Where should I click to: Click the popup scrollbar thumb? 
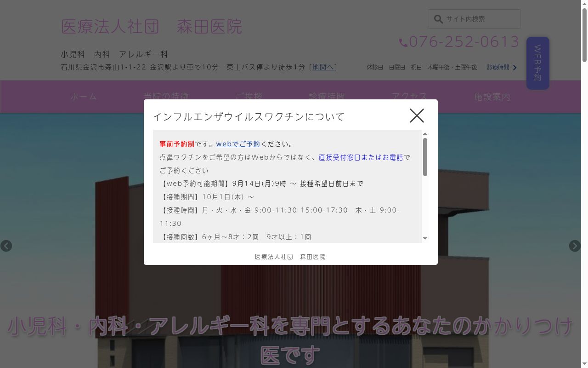pyautogui.click(x=425, y=157)
